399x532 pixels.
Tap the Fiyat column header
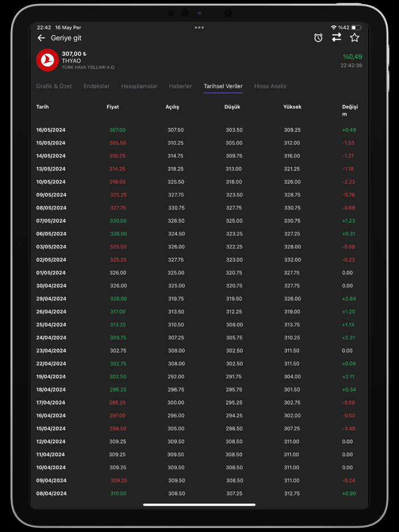click(113, 107)
